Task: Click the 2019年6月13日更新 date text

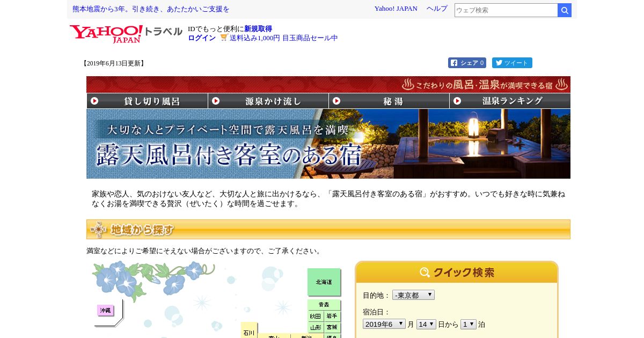Action: click(x=113, y=63)
